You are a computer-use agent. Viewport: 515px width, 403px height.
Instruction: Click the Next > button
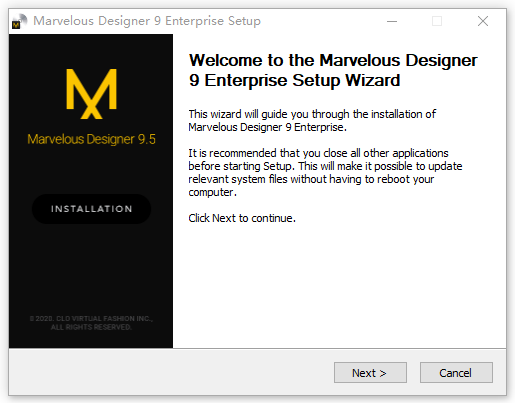[x=370, y=373]
